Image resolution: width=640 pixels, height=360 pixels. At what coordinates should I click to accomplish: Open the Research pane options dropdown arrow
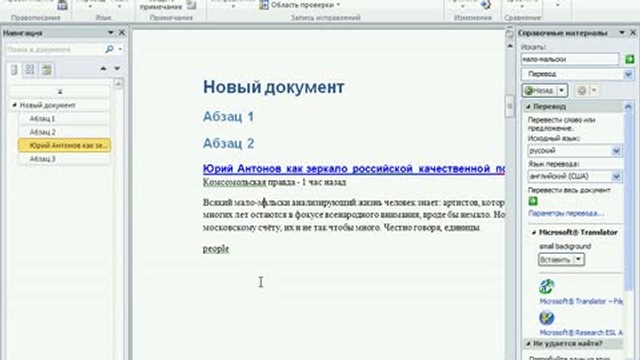click(x=622, y=33)
